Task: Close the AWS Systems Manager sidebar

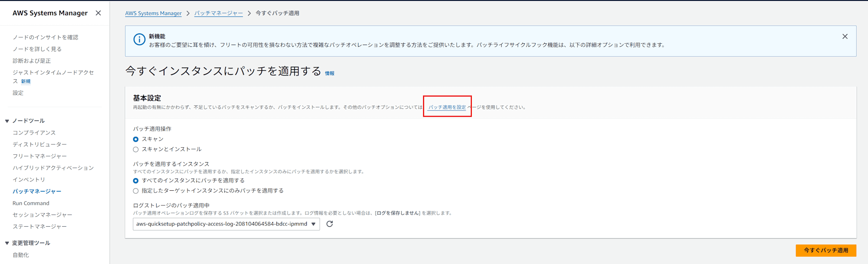Action: coord(99,13)
